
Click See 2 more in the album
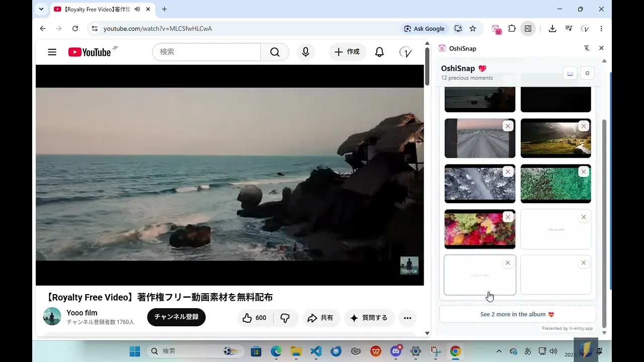(x=517, y=314)
